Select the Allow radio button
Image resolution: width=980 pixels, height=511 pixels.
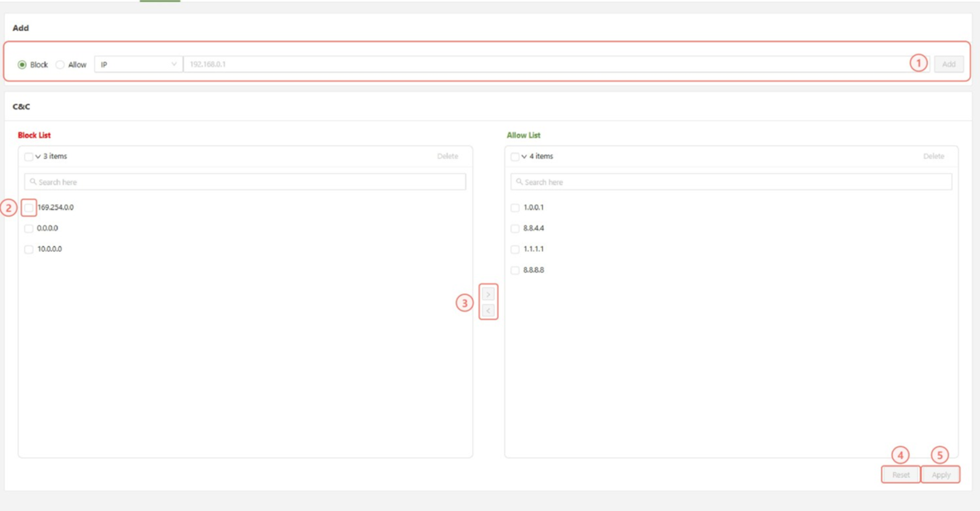click(x=60, y=65)
